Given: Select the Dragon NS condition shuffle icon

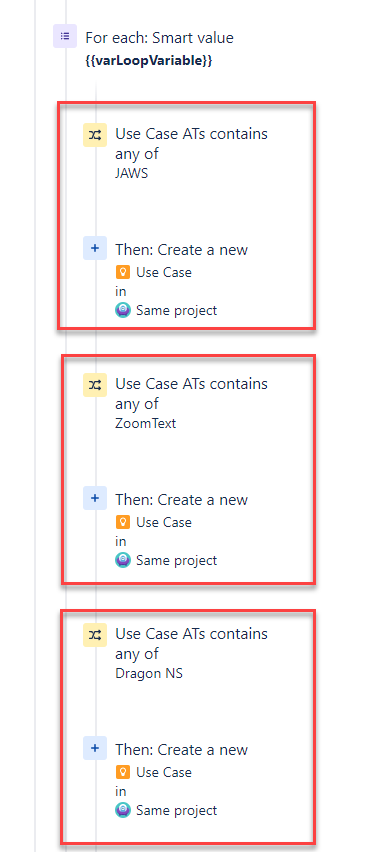Looking at the screenshot, I should (95, 635).
